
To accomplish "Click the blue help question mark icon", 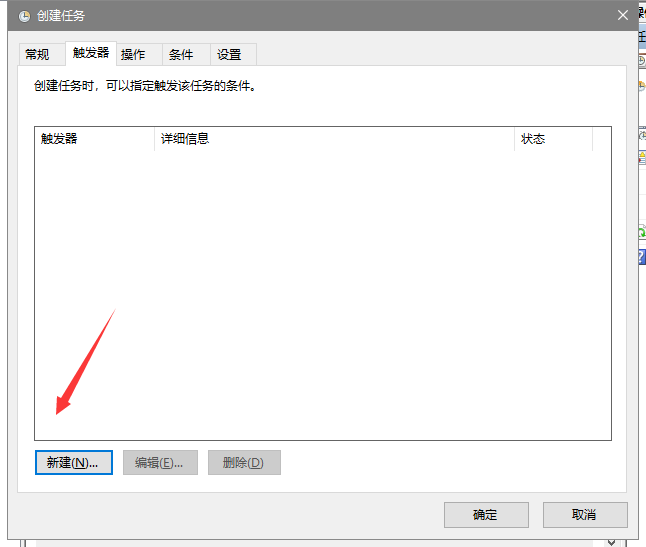I will (x=642, y=257).
